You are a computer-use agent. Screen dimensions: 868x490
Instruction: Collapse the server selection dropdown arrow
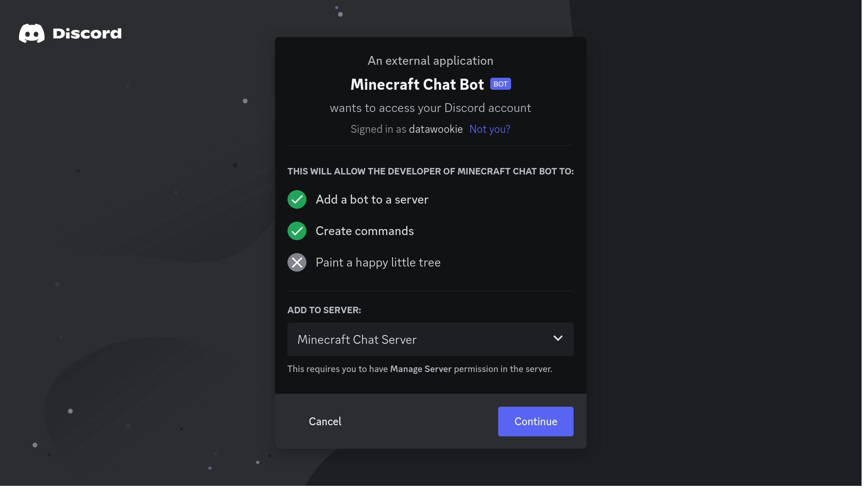point(558,339)
